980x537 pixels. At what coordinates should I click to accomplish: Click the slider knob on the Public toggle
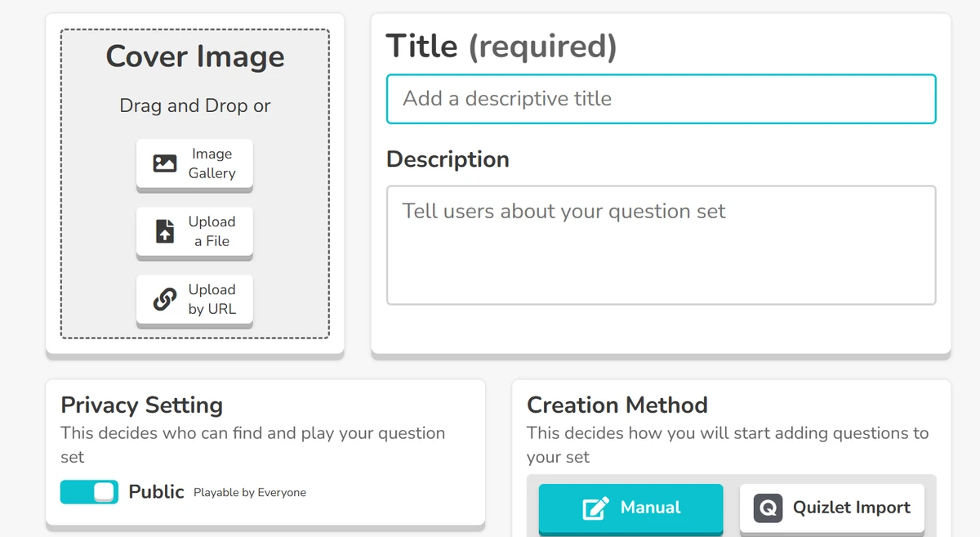tap(104, 491)
